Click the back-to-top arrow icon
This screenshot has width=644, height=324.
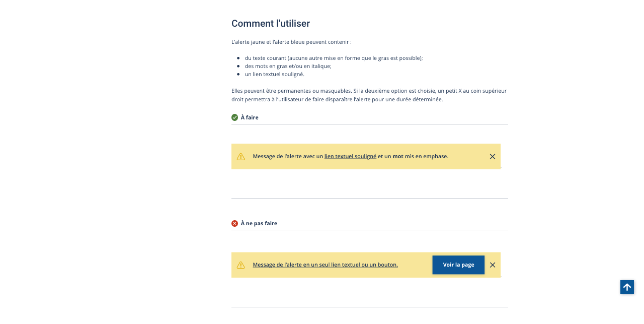click(x=627, y=287)
